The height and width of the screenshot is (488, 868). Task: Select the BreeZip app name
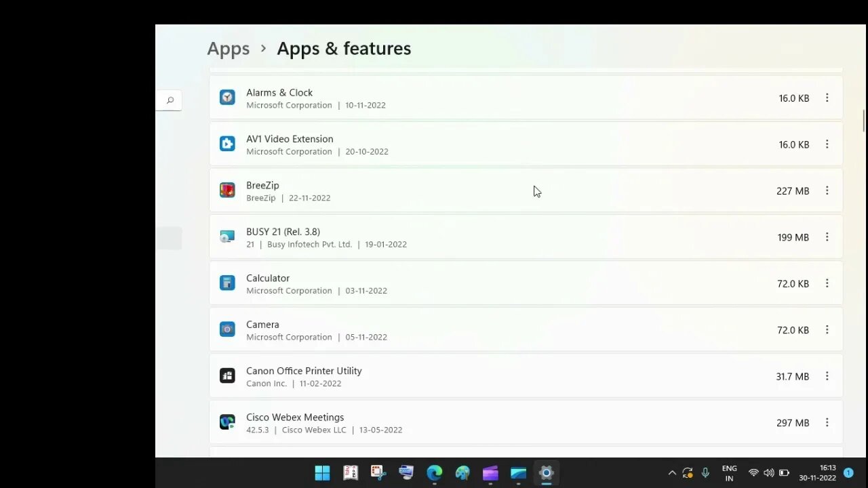262,185
